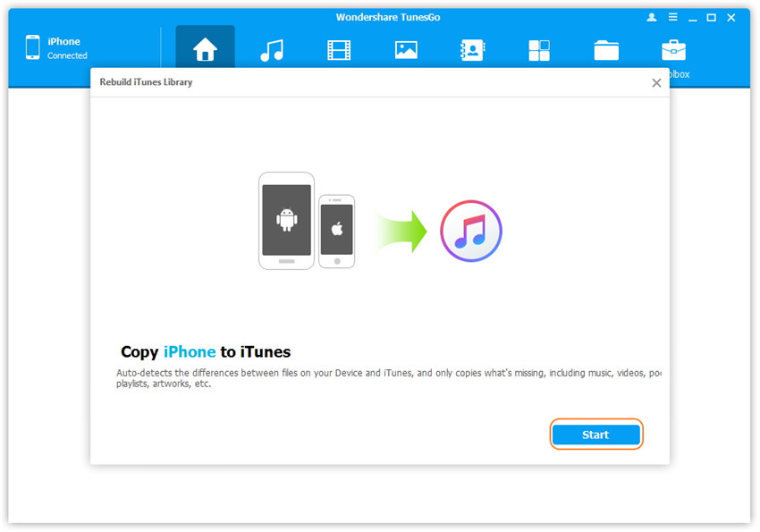Click the connected iPhone device icon
760x532 pixels.
[33, 47]
